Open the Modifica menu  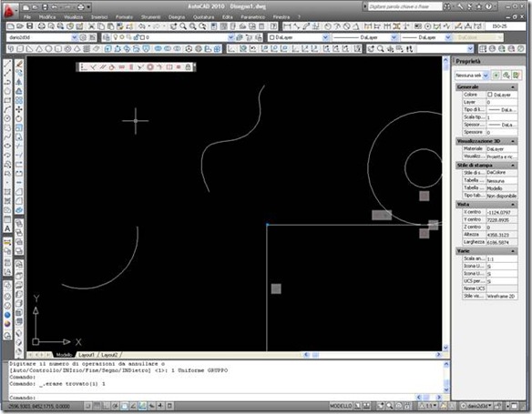(x=47, y=17)
